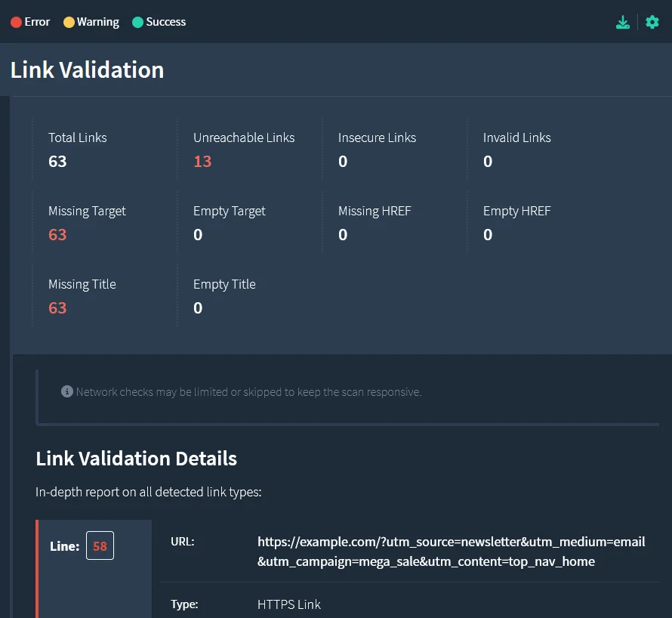
Task: Click the Line 58 badge
Action: coord(100,545)
